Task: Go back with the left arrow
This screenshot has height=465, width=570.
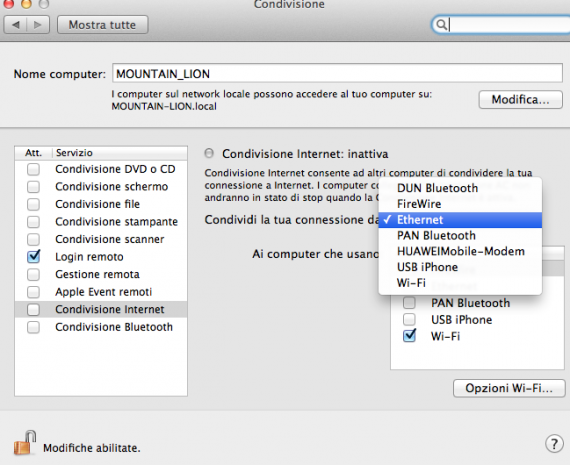Action: [15, 25]
